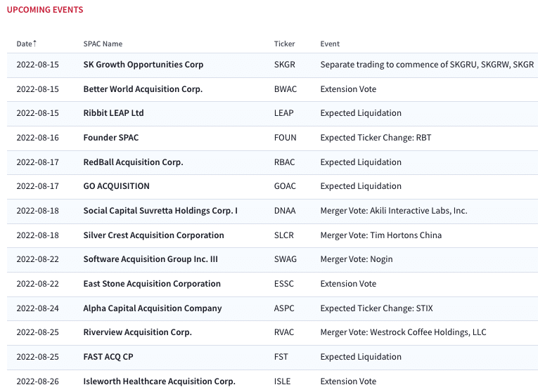Open SK Growth Opportunities Corp link
Viewport: 538px width, 392px height.
click(x=143, y=65)
